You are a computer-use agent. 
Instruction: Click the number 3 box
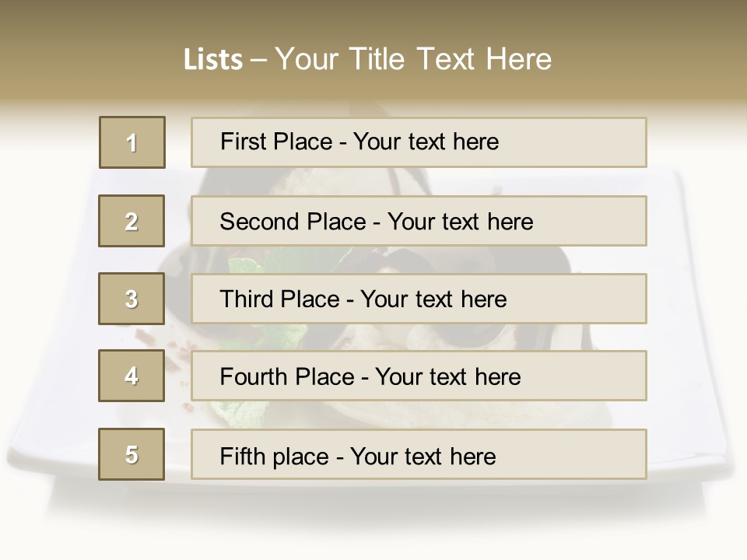point(132,299)
